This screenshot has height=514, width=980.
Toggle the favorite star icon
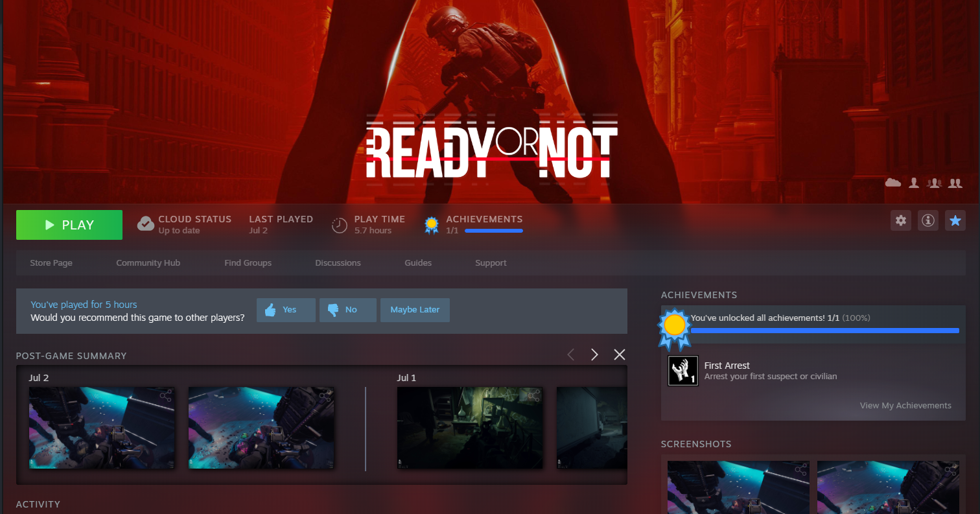955,220
